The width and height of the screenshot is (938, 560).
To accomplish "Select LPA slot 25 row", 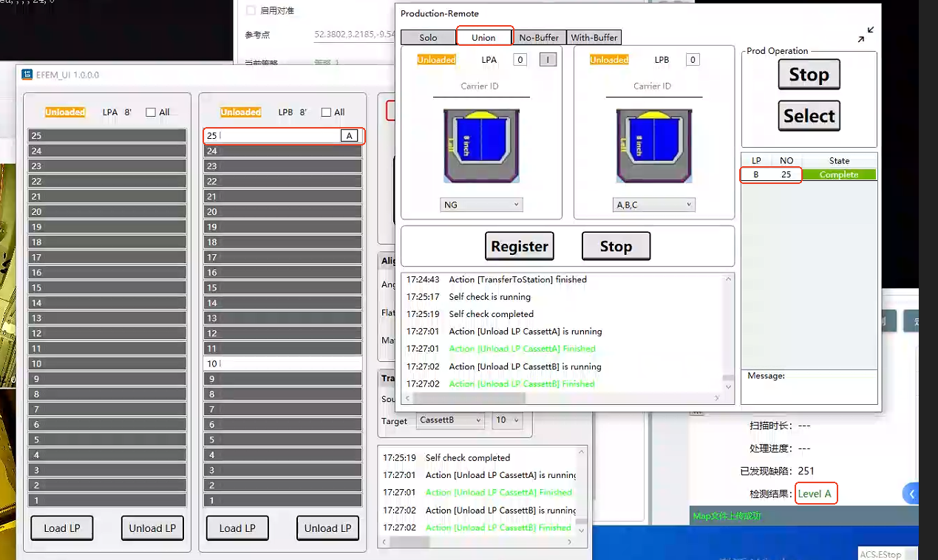I will point(107,136).
